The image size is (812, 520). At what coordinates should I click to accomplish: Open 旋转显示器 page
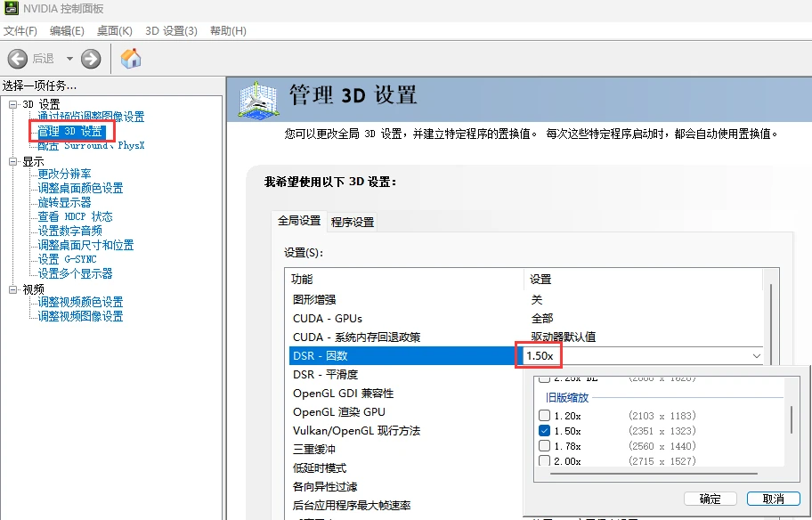(64, 202)
